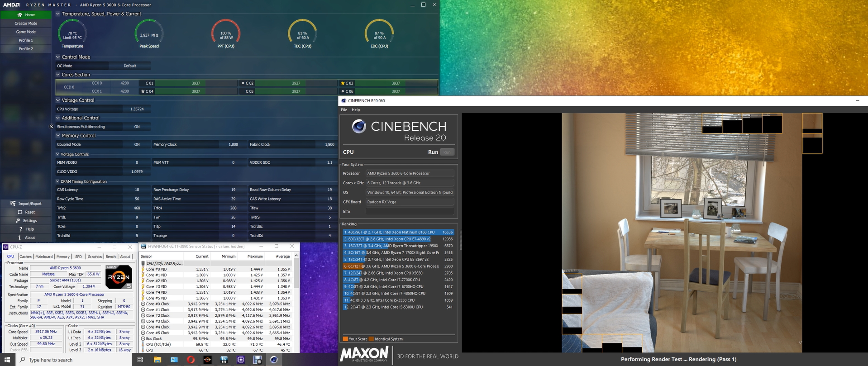
Task: Collapse the Cores Section chevron
Action: 58,75
